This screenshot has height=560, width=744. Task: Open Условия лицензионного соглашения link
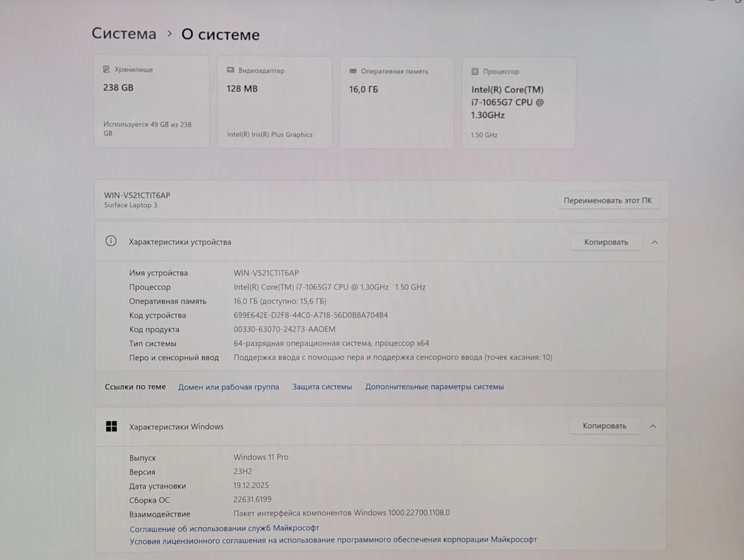point(333,540)
